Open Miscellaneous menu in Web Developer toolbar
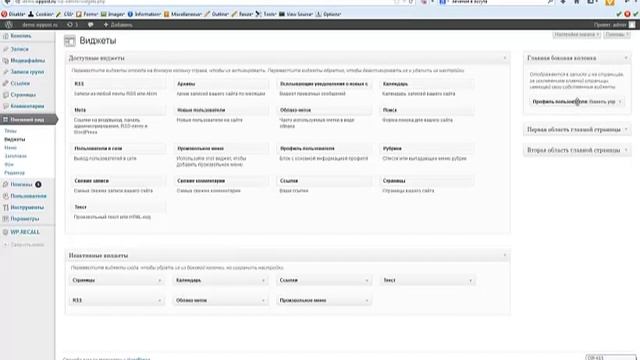640x360 pixels. click(x=182, y=14)
